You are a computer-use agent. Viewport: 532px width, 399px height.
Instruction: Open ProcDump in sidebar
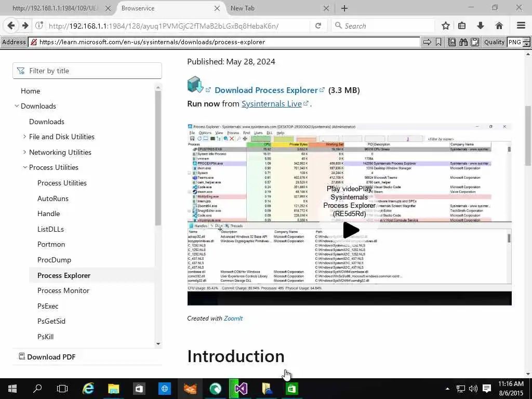pos(54,260)
